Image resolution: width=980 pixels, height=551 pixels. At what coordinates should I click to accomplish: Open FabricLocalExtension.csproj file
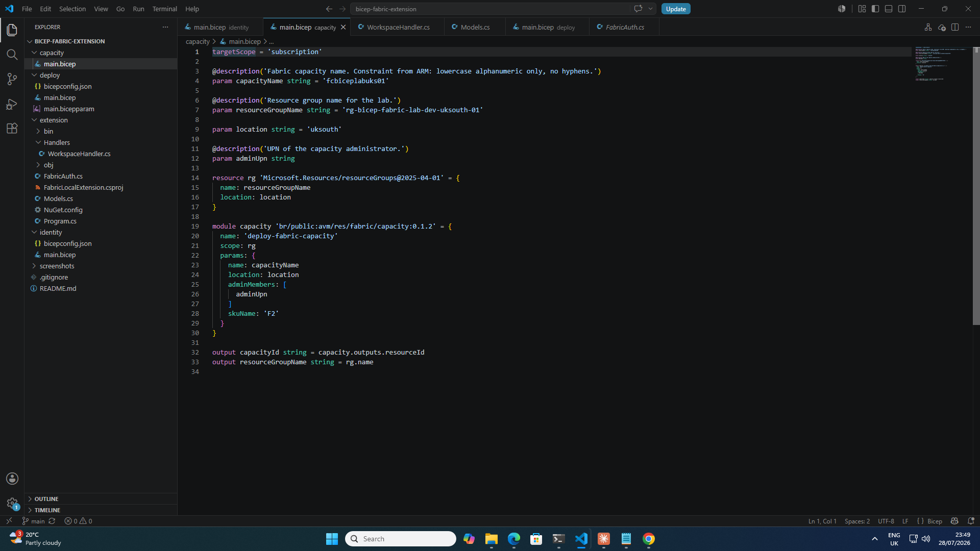tap(83, 187)
